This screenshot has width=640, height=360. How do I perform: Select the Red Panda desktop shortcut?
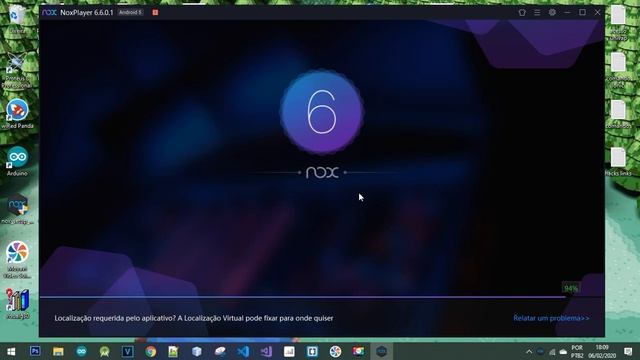tap(17, 114)
